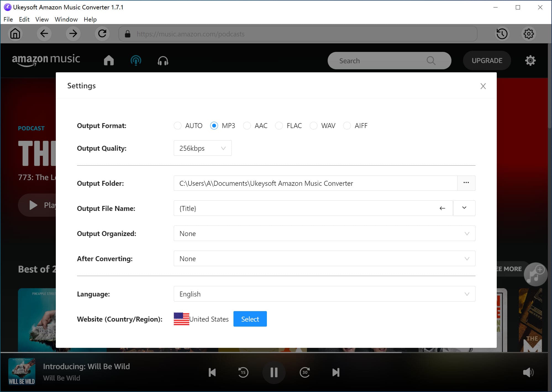Select AUTO output format
The height and width of the screenshot is (392, 552).
178,126
